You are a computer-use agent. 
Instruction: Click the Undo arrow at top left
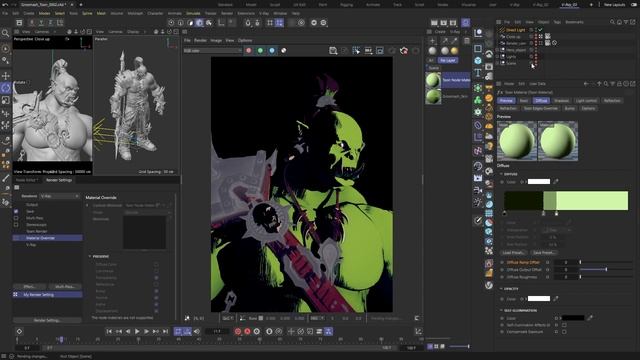click(x=5, y=4)
